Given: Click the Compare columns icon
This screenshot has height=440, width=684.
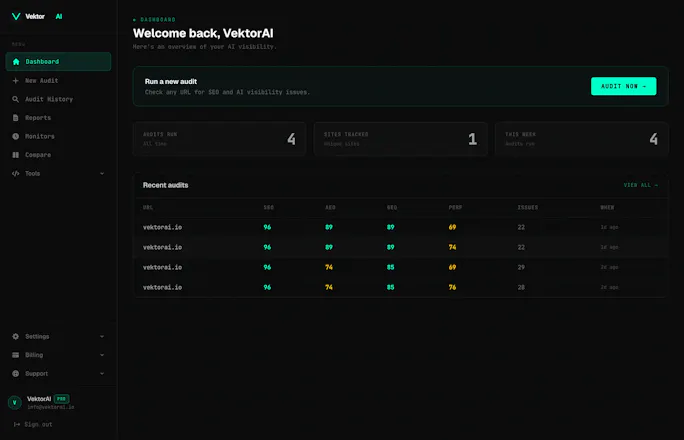Looking at the screenshot, I should point(16,155).
